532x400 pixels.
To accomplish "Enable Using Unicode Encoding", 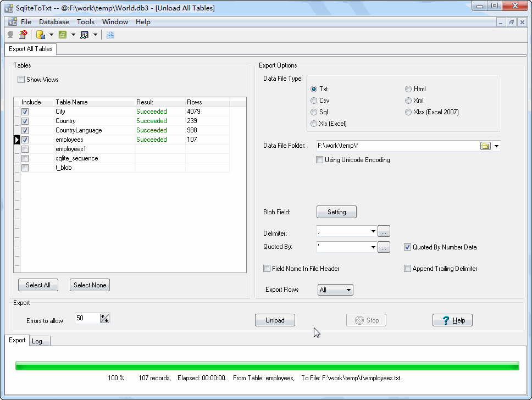I will (x=320, y=160).
